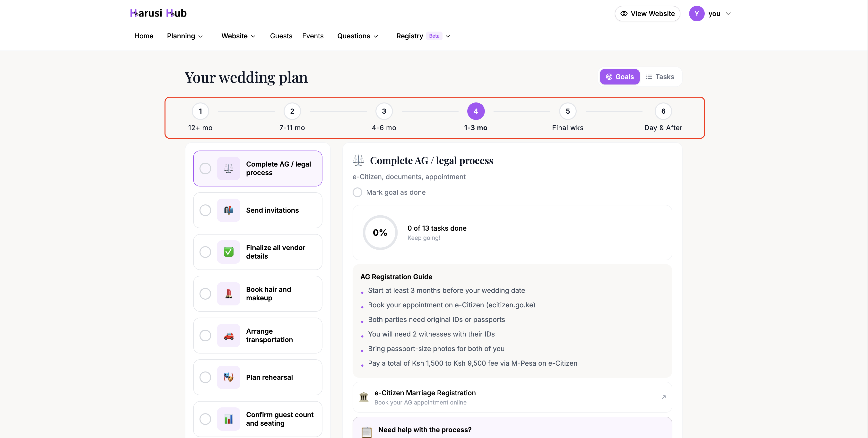The height and width of the screenshot is (438, 868).
Task: Jump to timeline step 5 Final wks
Action: pyautogui.click(x=567, y=111)
